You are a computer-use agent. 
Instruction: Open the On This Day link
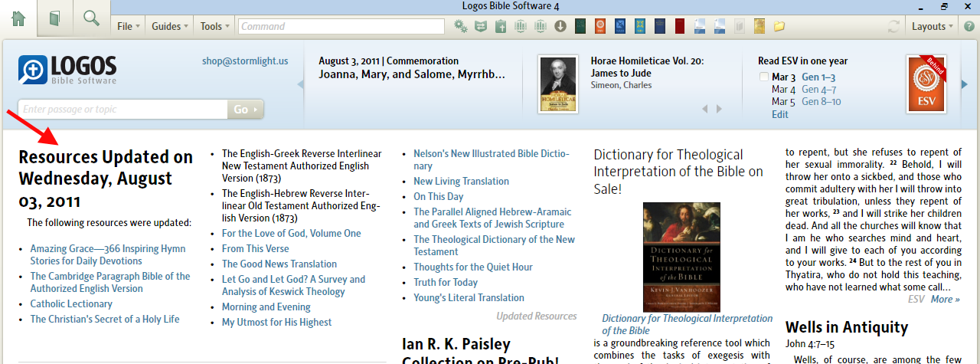click(439, 196)
